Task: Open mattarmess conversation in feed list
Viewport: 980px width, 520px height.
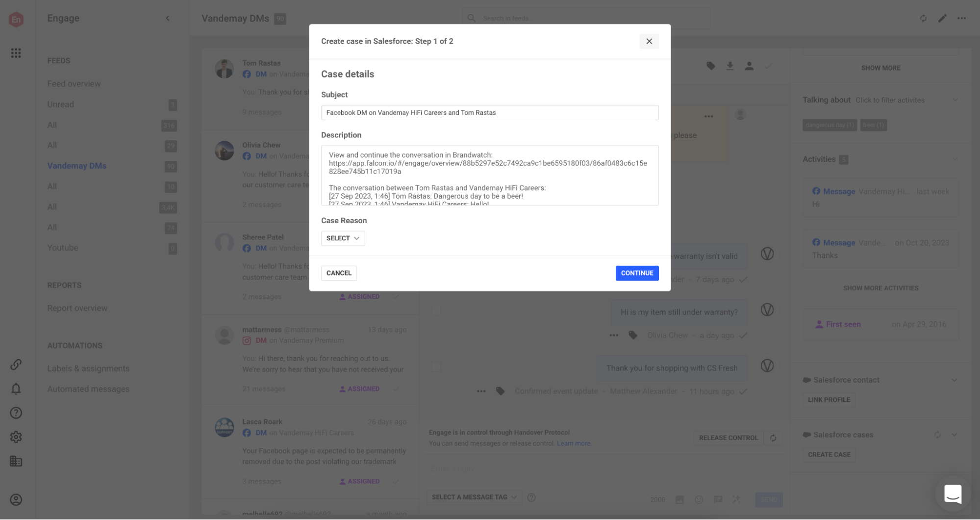Action: point(310,360)
